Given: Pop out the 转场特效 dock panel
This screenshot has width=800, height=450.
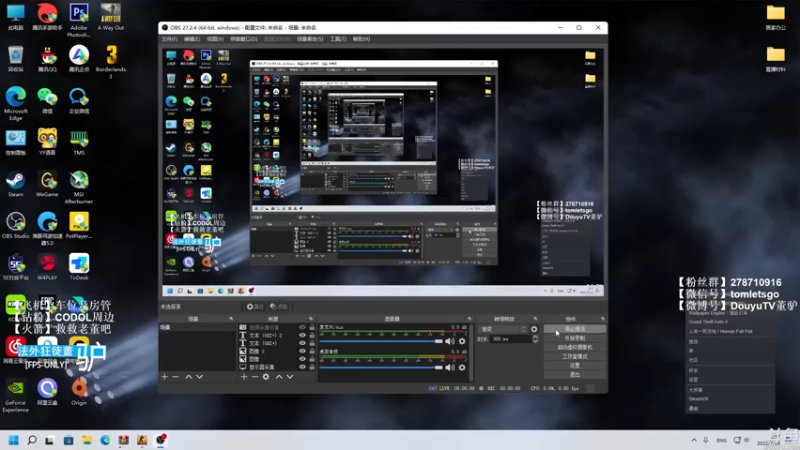Looking at the screenshot, I should tap(535, 319).
